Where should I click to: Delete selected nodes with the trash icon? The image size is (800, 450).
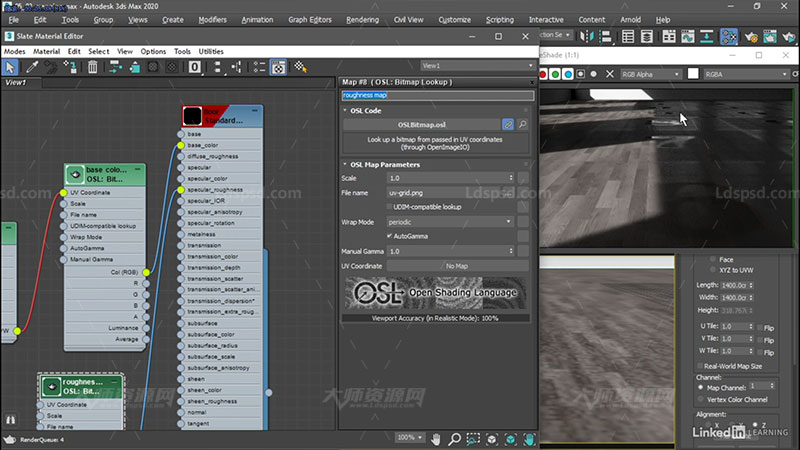[x=92, y=67]
